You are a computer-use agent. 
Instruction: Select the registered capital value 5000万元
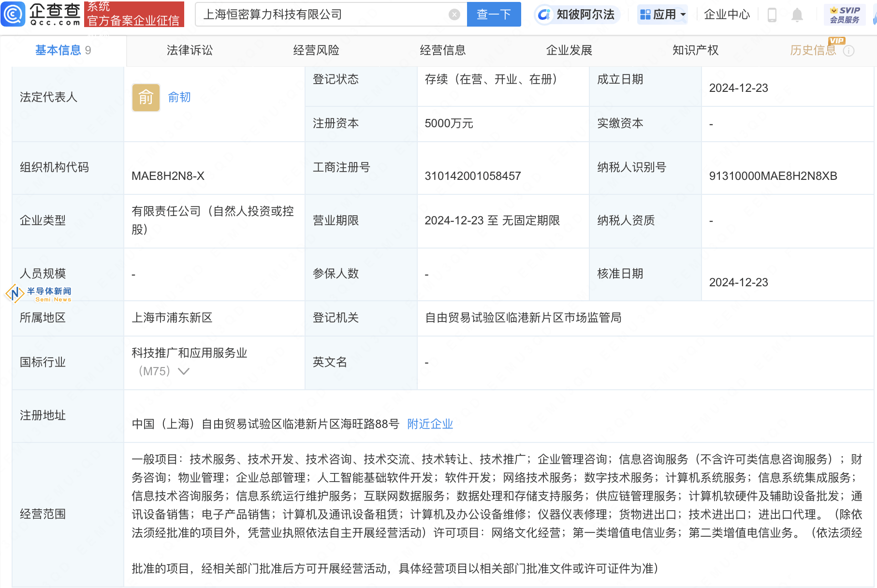tap(449, 123)
